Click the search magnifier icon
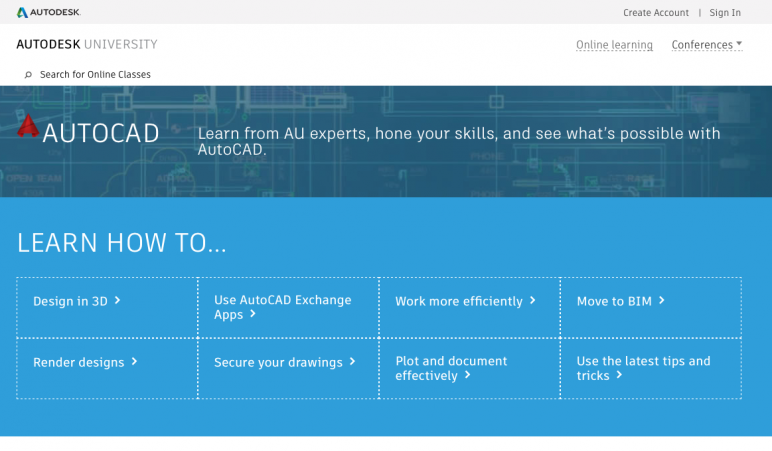Screen dimensions: 772x451 point(28,75)
